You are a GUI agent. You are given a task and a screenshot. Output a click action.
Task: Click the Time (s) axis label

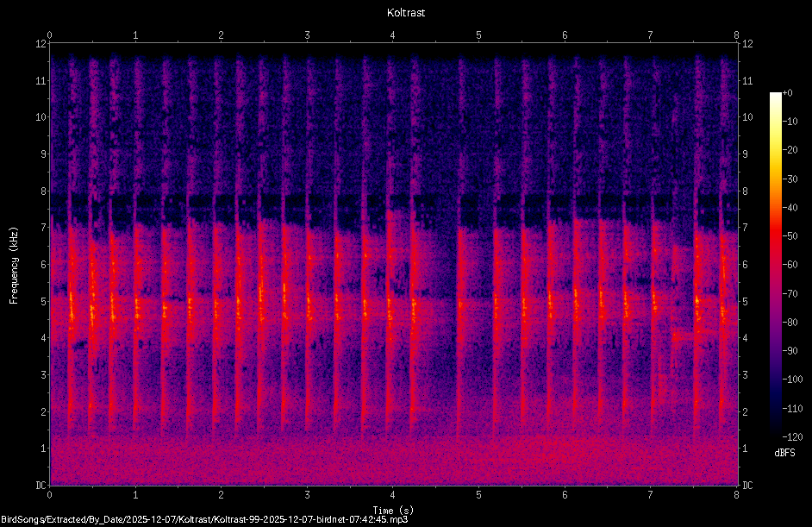[x=393, y=511]
